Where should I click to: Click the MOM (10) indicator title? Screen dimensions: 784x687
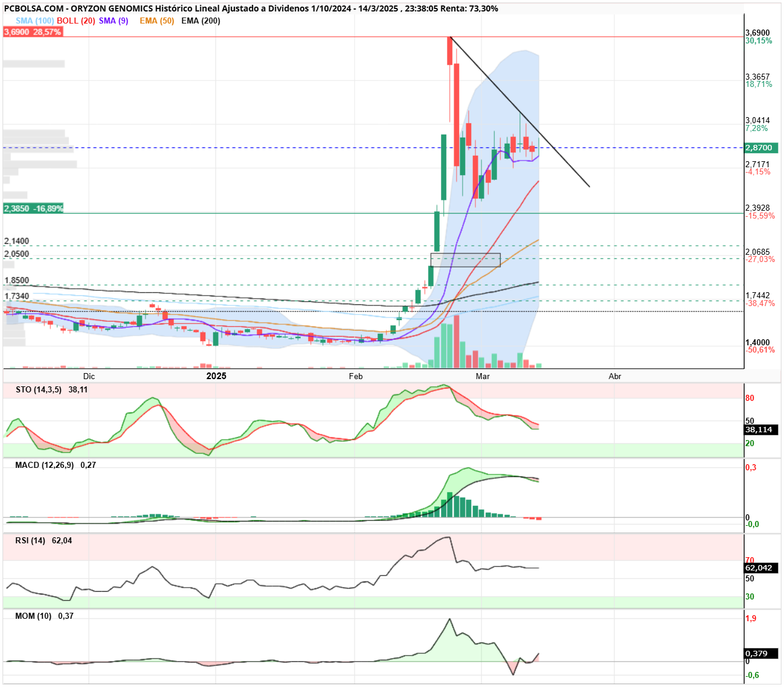(x=33, y=616)
